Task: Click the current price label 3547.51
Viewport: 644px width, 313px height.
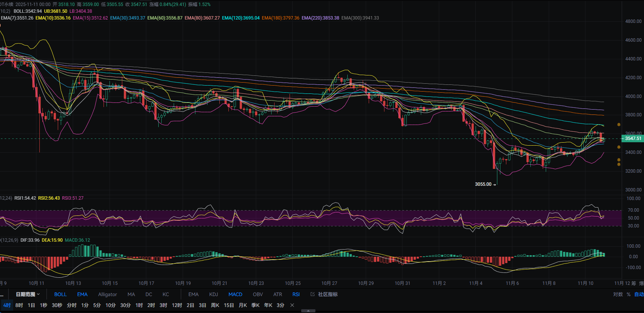Action: click(x=633, y=138)
